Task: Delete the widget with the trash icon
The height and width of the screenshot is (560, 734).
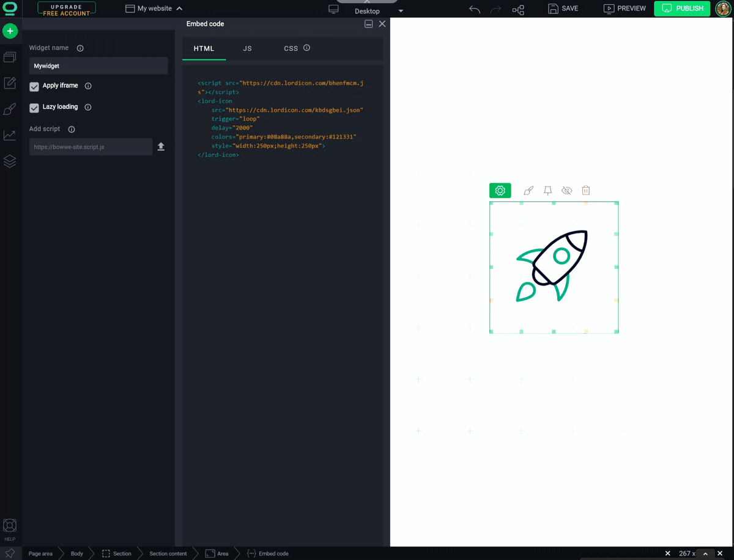Action: [586, 191]
